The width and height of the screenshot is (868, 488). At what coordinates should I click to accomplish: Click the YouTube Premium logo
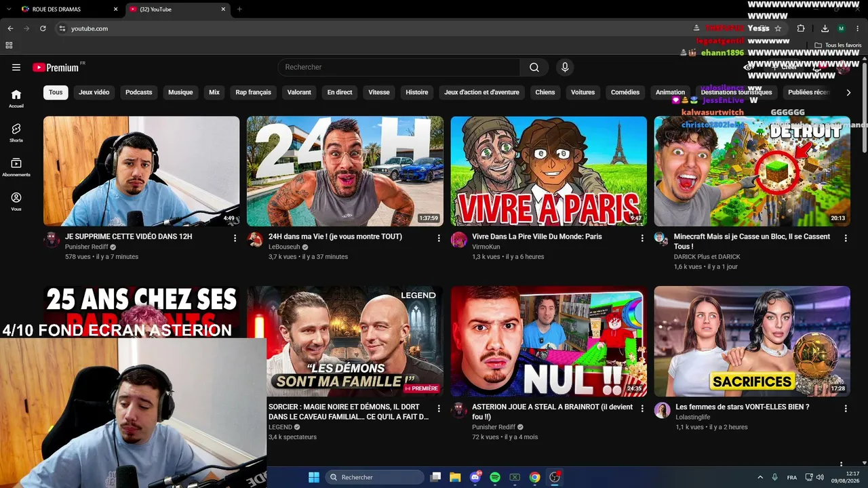click(x=56, y=67)
